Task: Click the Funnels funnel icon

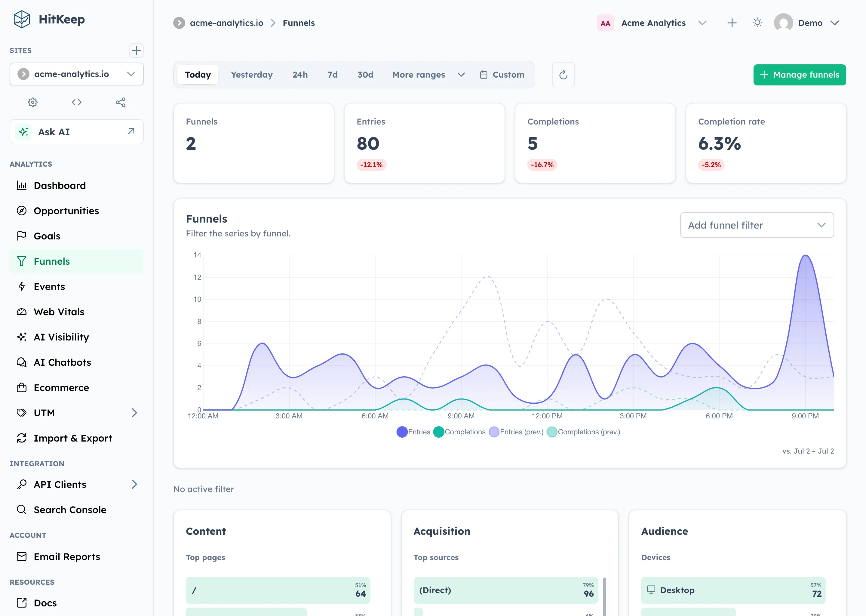Action: pyautogui.click(x=22, y=261)
